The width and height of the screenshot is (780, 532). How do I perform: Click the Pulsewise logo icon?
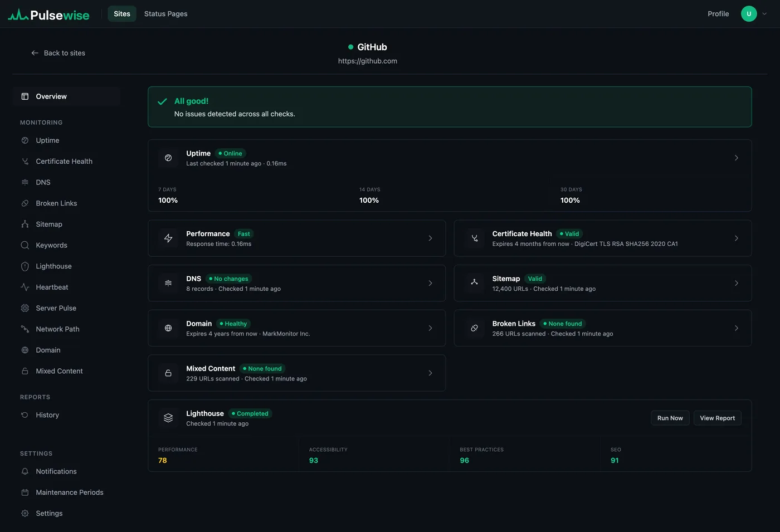(18, 14)
